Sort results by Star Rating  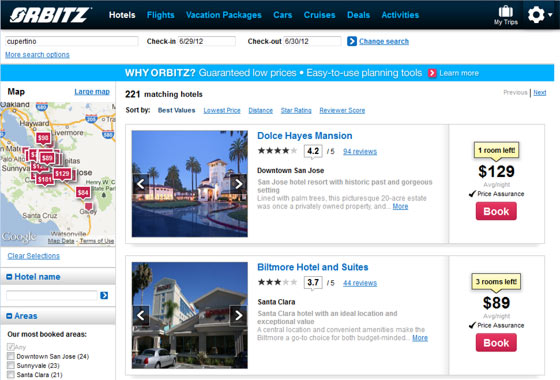coord(296,110)
